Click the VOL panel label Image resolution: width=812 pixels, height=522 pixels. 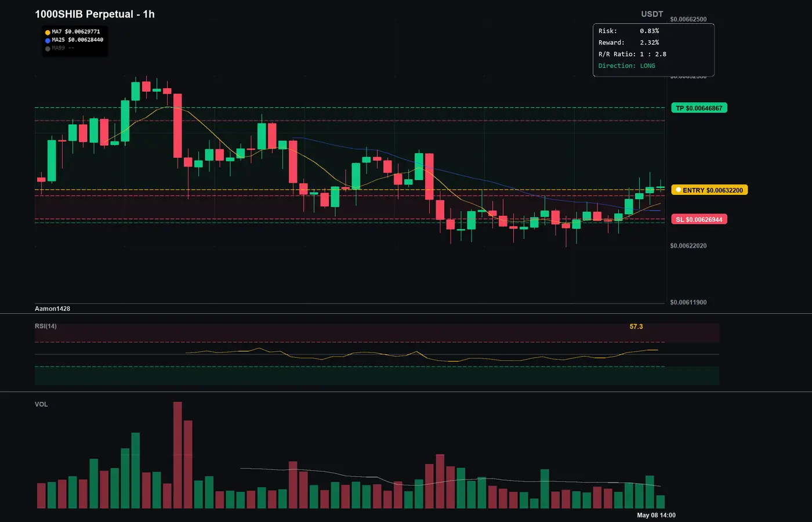point(41,404)
